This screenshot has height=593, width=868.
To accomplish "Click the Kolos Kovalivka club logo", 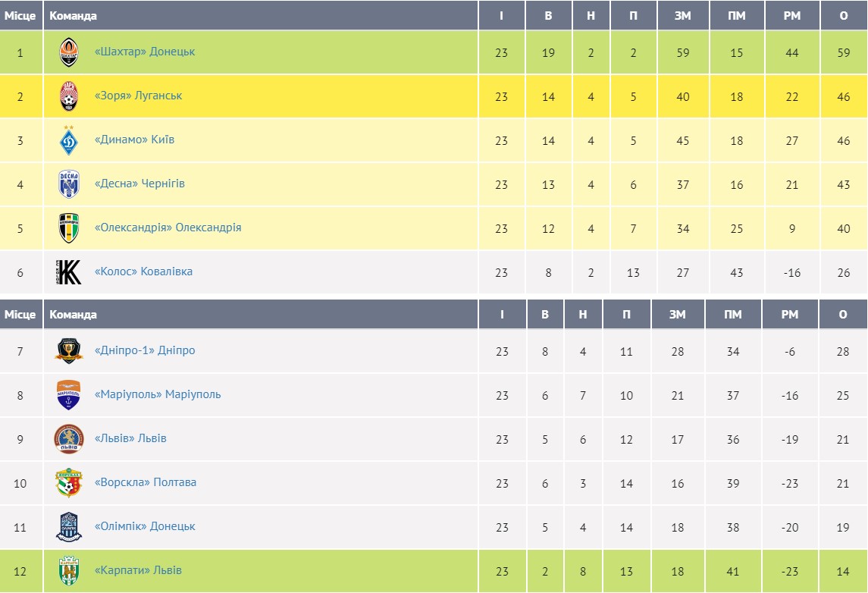I will [x=68, y=272].
